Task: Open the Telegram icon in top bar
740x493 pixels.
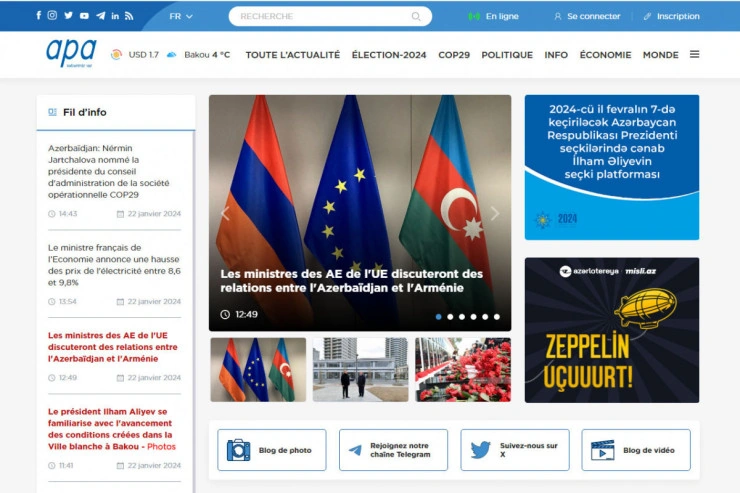Action: [x=100, y=16]
